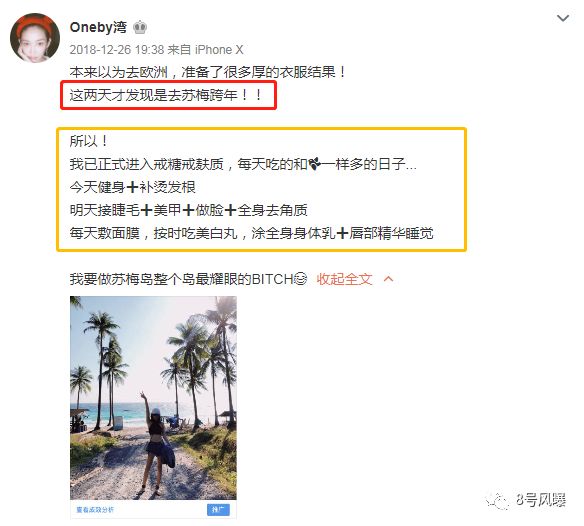Open the post options chevron menu
The width and height of the screenshot is (584, 526).
(x=562, y=18)
